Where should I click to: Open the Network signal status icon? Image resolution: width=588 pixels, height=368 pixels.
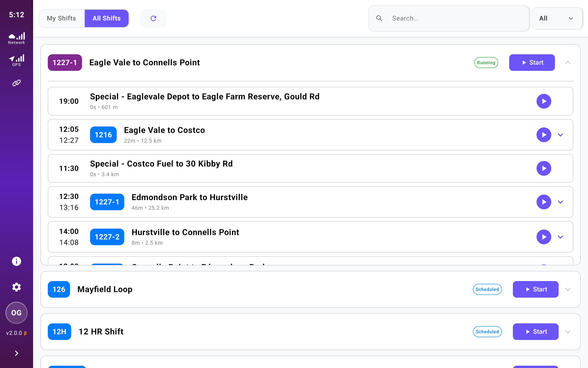17,38
